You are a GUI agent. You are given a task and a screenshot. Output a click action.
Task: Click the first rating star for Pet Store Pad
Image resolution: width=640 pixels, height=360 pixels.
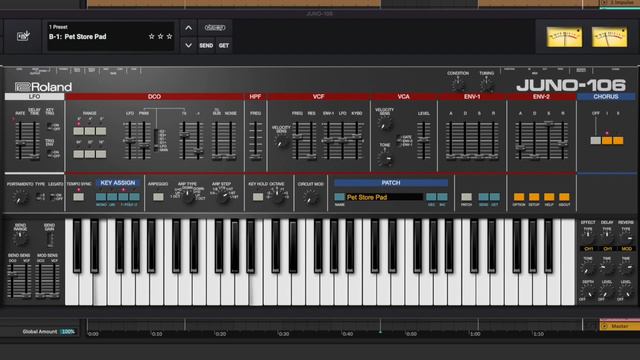point(151,36)
